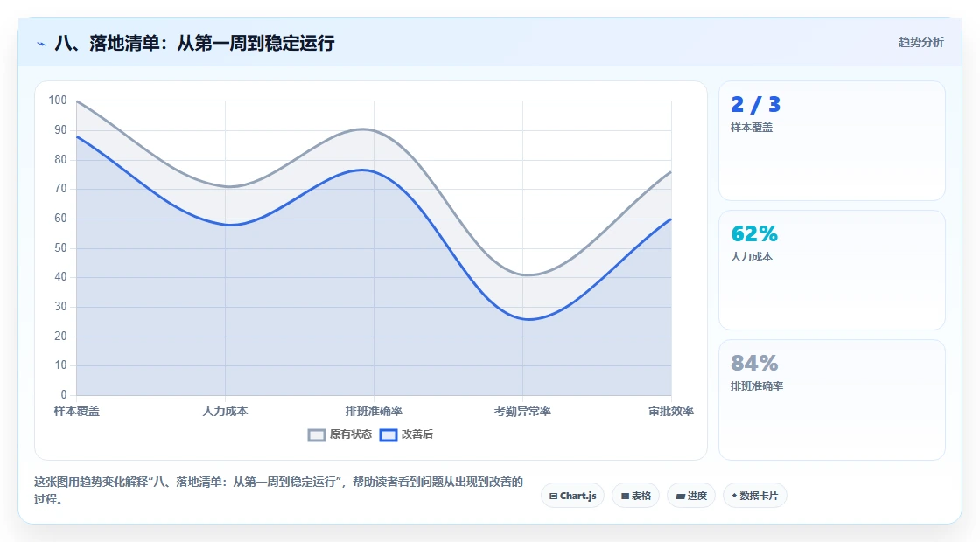Open the 2 / 3 样本覆盖 card
Viewport: 980px width, 542px height.
pyautogui.click(x=832, y=141)
